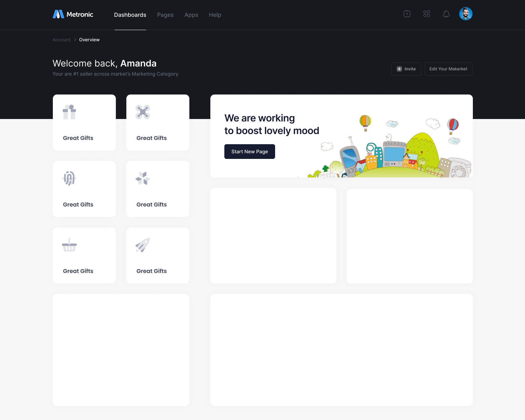Open the Pages menu
This screenshot has height=420, width=525.
[165, 15]
